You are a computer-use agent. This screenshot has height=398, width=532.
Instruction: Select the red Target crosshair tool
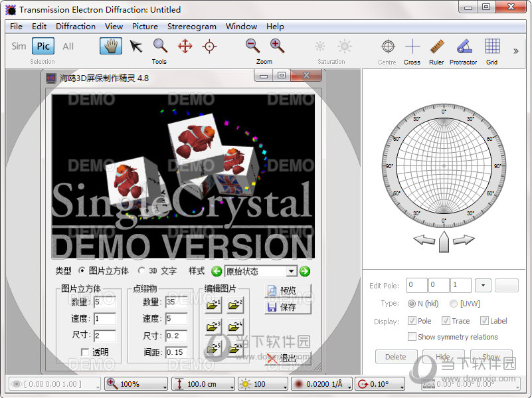pyautogui.click(x=209, y=46)
